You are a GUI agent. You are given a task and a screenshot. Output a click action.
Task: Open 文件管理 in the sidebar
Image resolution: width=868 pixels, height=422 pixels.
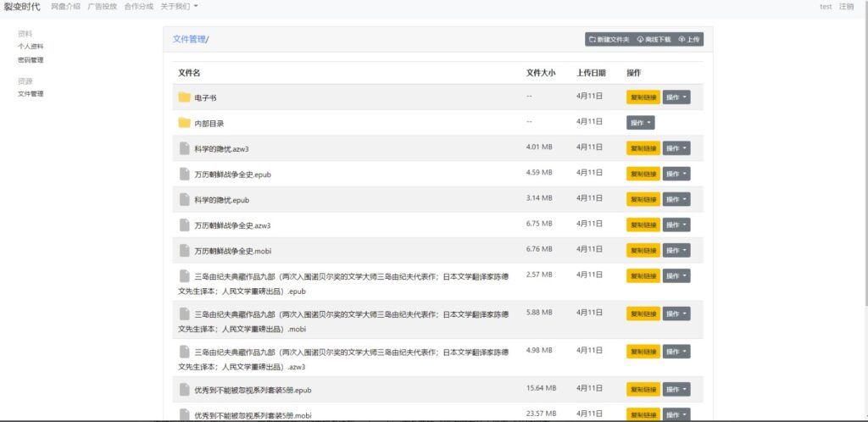[31, 94]
